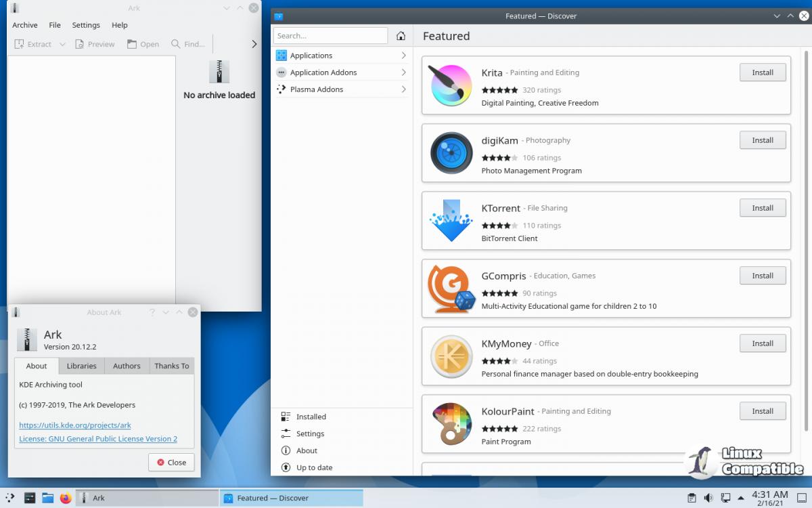
Task: Click the Home icon beside Discover search
Action: coord(401,36)
